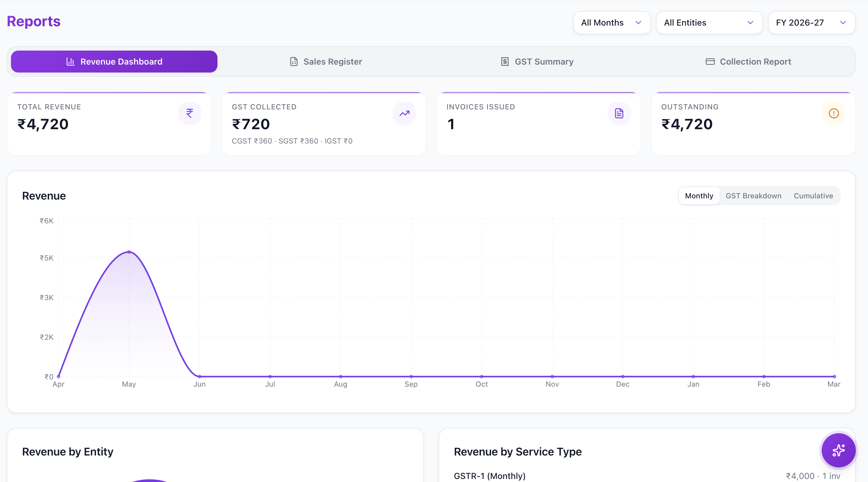Viewport: 868px width, 482px height.
Task: Click the trending-up icon in GST Collected card
Action: 404,113
